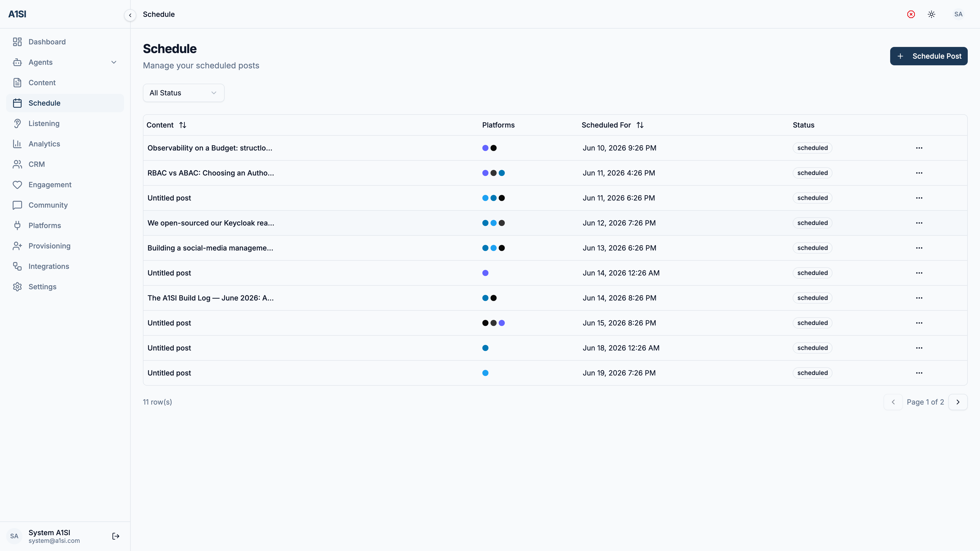This screenshot has width=980, height=551.
Task: Click 'The A1SI Build Log — June 2026' title
Action: (x=211, y=298)
